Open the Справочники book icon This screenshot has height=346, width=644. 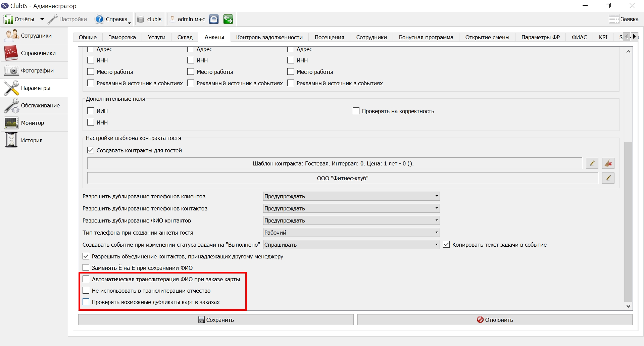(11, 53)
